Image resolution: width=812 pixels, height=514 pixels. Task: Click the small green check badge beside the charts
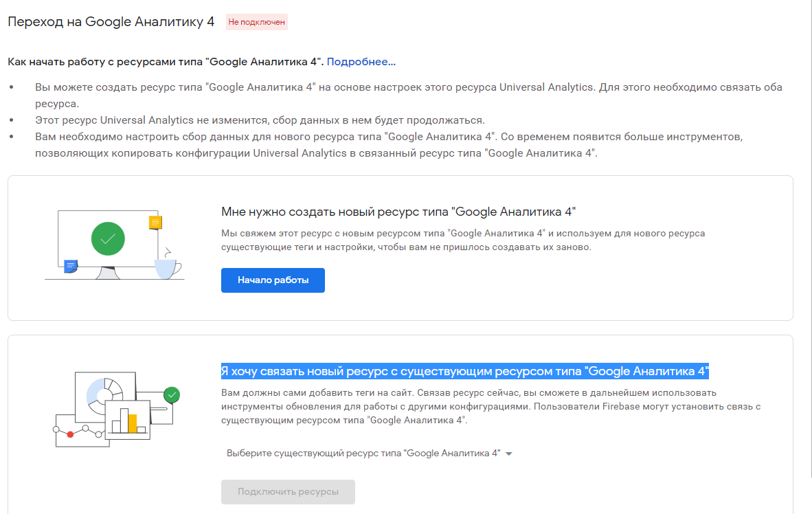point(172,394)
